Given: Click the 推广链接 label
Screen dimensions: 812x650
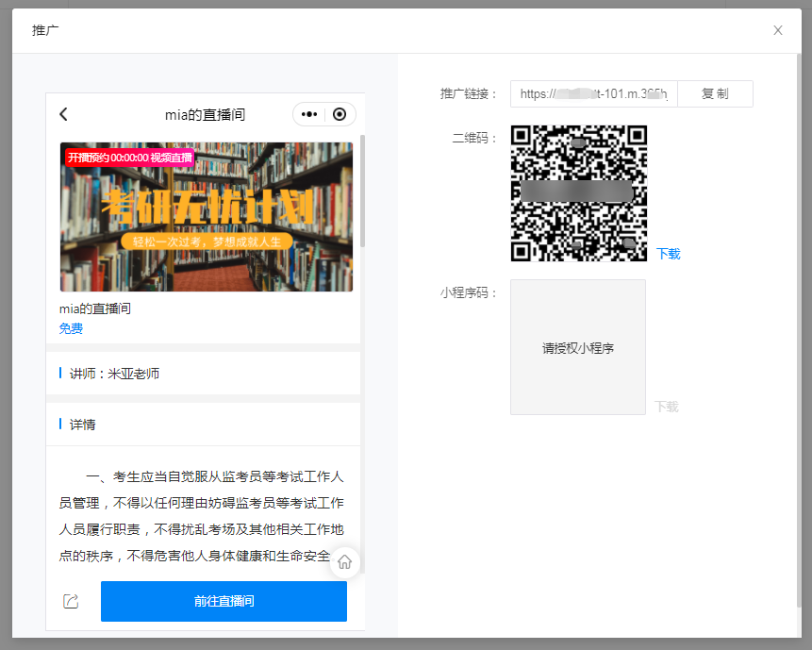Looking at the screenshot, I should coord(469,93).
